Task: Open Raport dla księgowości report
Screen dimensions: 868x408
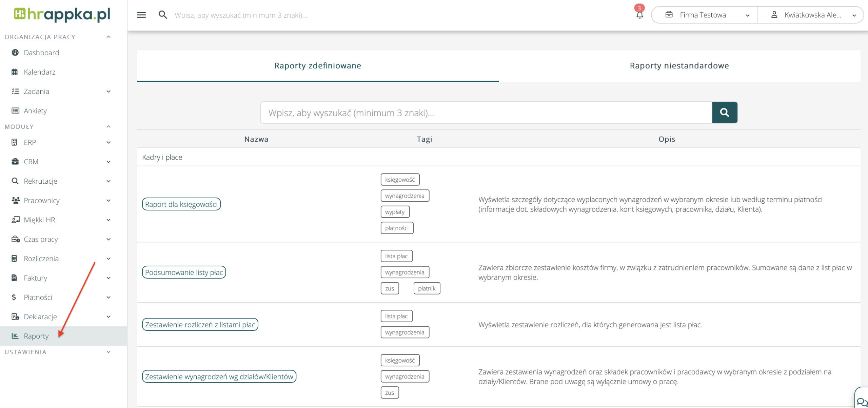Action: coord(181,204)
